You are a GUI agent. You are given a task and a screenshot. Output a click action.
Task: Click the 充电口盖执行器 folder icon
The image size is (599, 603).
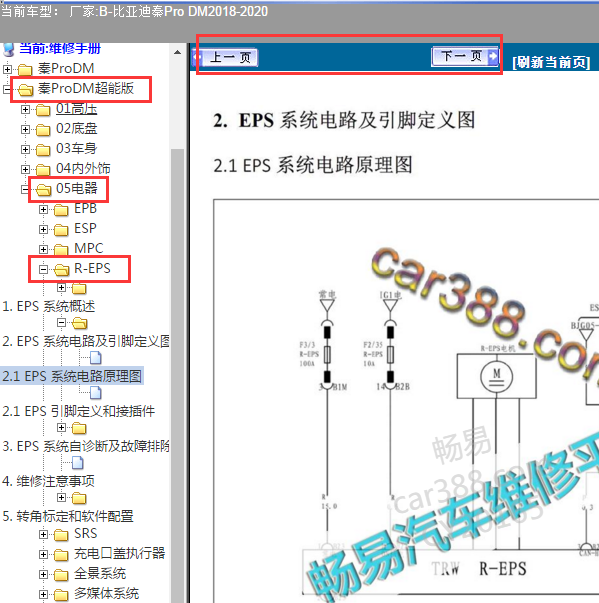61,555
